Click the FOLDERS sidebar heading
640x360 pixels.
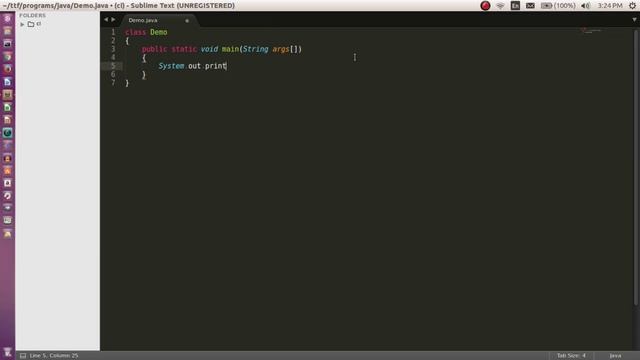(x=32, y=16)
